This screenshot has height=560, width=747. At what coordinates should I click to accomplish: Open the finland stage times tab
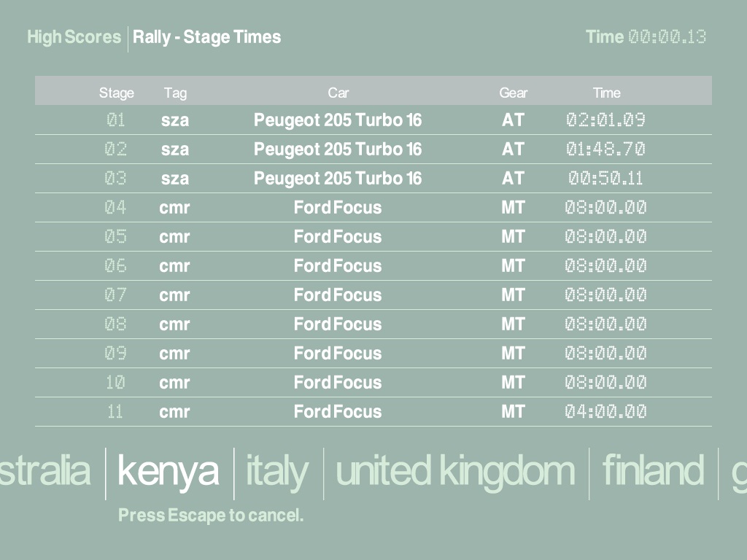click(x=653, y=471)
